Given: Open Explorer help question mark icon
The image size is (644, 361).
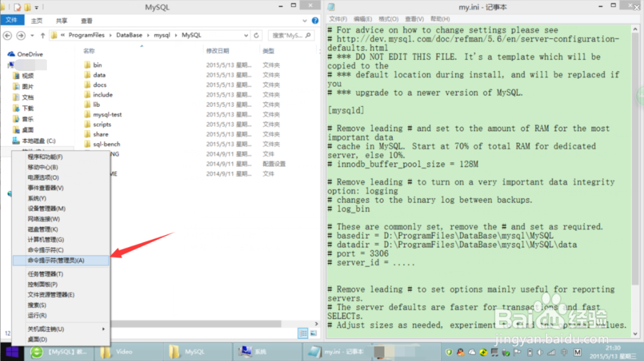Looking at the screenshot, I should [x=315, y=21].
